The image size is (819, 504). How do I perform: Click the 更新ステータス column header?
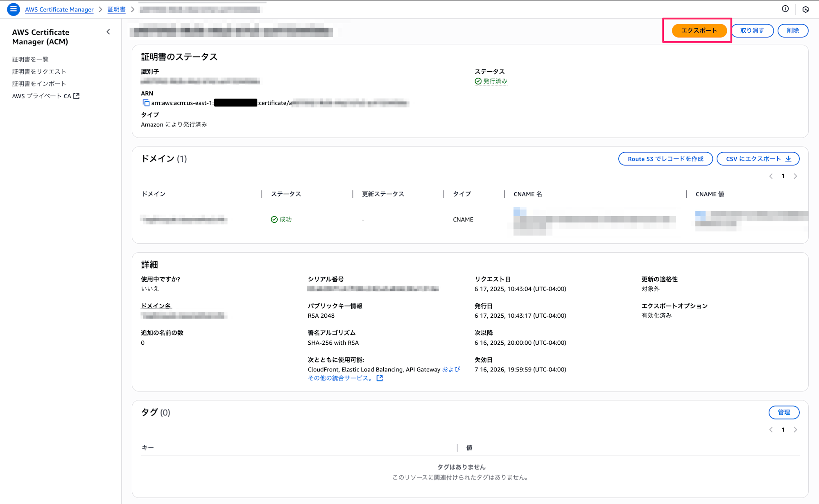click(x=383, y=194)
